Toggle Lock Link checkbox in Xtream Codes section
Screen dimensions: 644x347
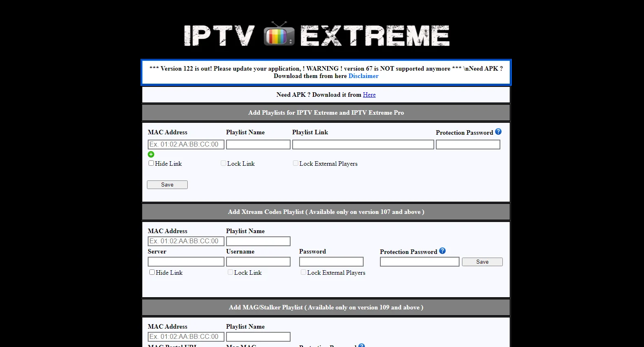point(230,272)
